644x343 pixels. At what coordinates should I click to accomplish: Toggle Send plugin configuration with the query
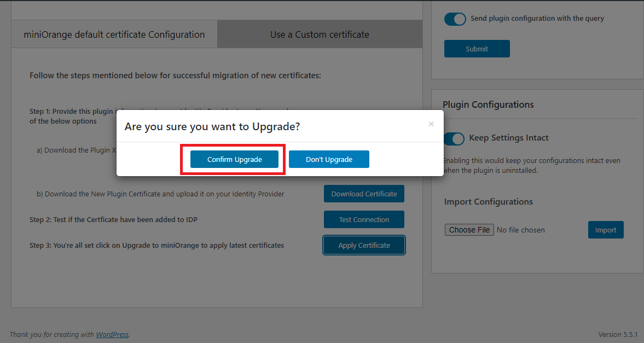point(455,19)
